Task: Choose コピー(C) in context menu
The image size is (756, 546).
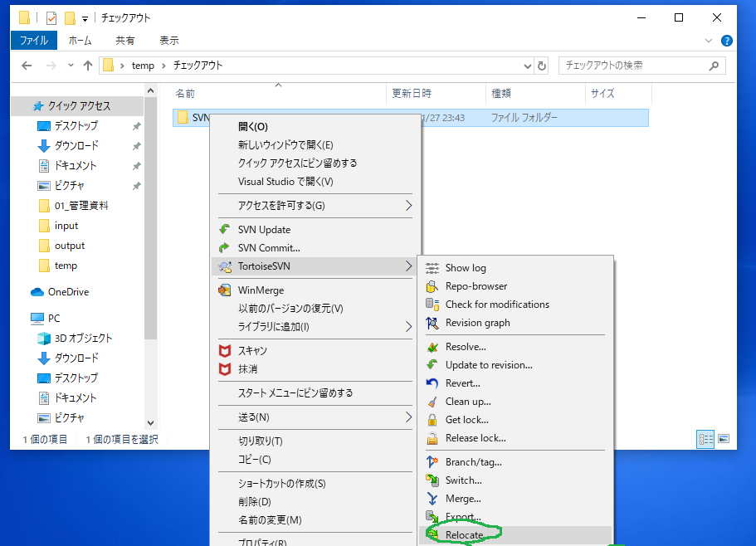Action: point(315,459)
